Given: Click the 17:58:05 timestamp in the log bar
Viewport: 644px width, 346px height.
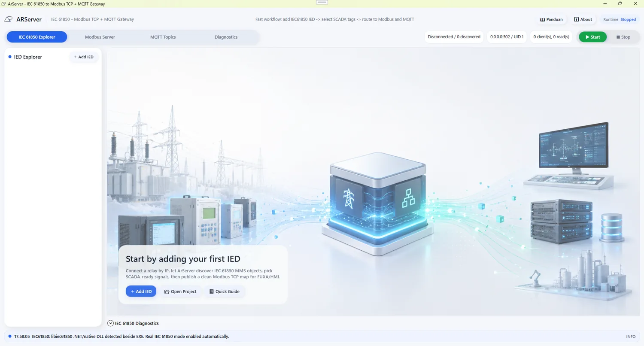Looking at the screenshot, I should [x=21, y=337].
